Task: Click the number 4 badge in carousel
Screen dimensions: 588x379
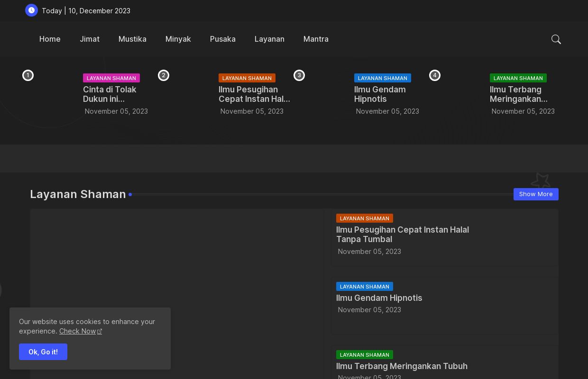Action: pos(435,75)
